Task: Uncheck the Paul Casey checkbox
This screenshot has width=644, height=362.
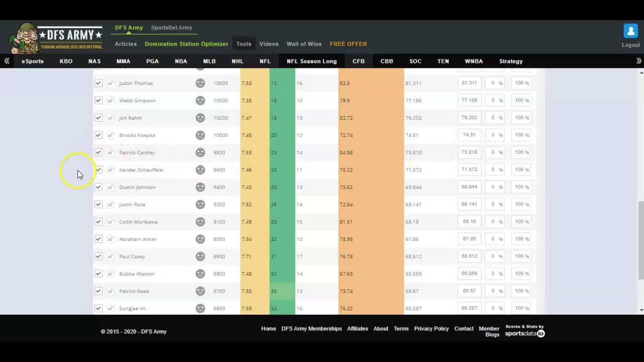Action: tap(98, 256)
